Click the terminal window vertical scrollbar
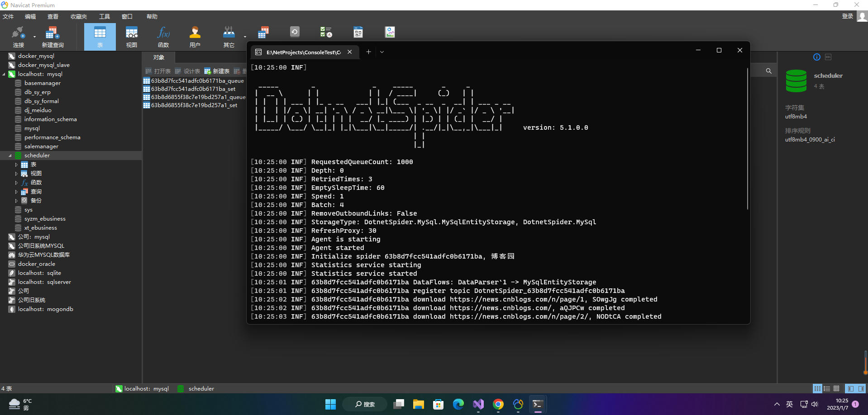This screenshot has height=415, width=868. pos(747,138)
